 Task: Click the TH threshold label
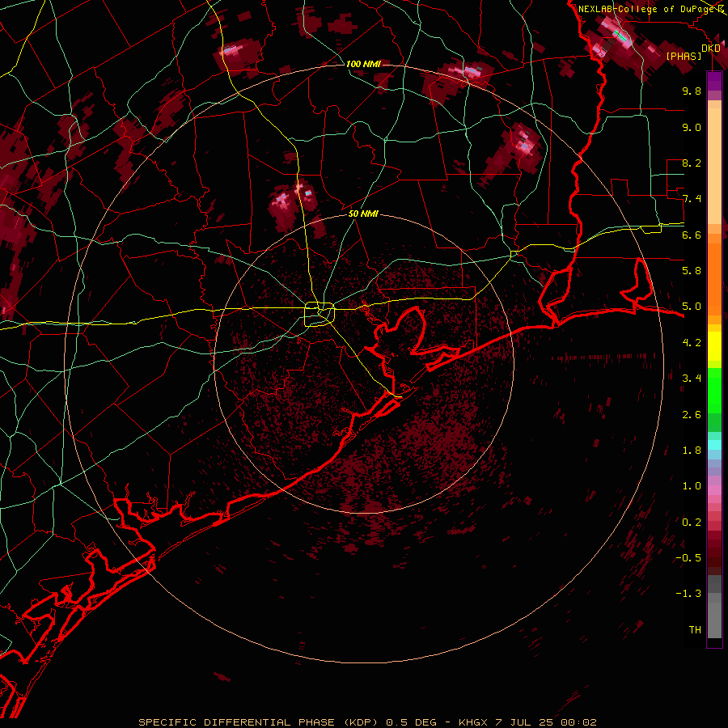coord(695,630)
